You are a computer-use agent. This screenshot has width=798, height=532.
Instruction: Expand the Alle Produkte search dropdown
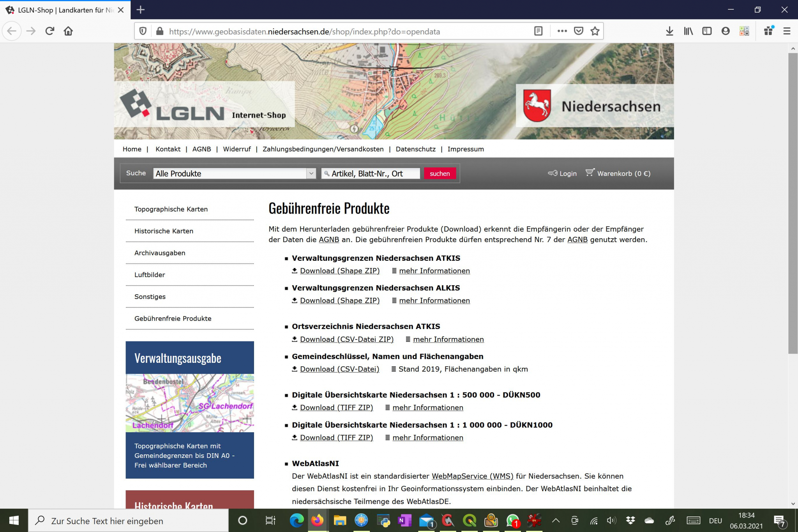coord(311,173)
